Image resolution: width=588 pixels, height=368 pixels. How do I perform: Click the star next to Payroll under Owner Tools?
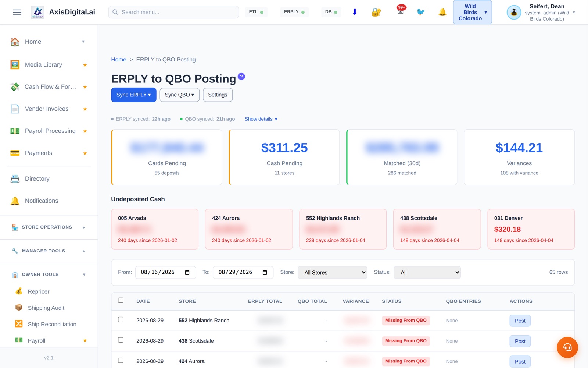(85, 340)
